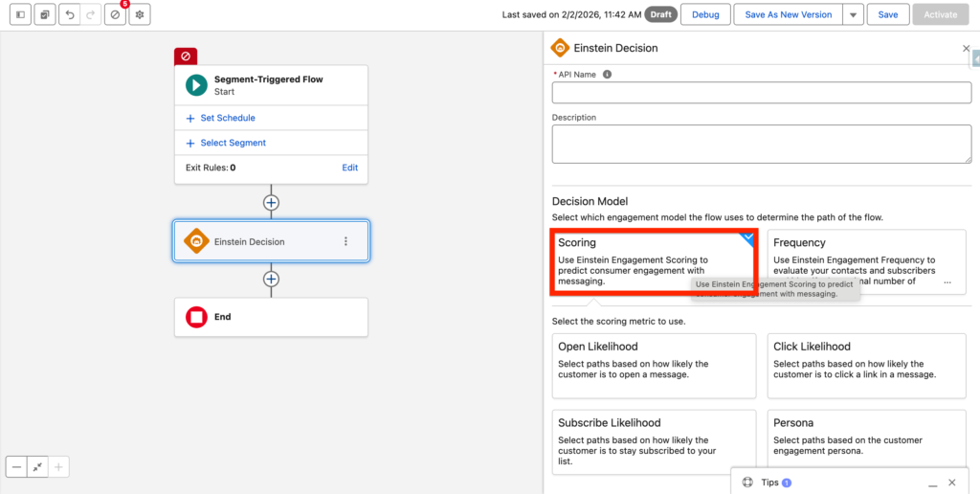980x494 pixels.
Task: Toggle the toolbox sidebar icon
Action: [x=20, y=15]
